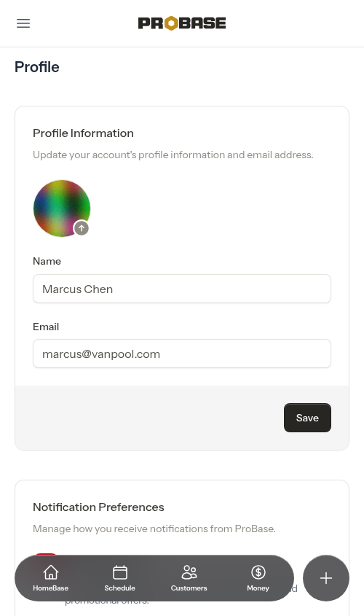
Task: Tap the floating plus button
Action: 326,578
